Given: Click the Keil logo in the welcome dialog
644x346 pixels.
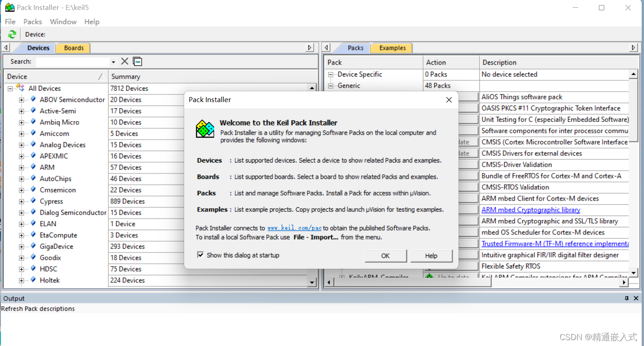Looking at the screenshot, I should 205,129.
